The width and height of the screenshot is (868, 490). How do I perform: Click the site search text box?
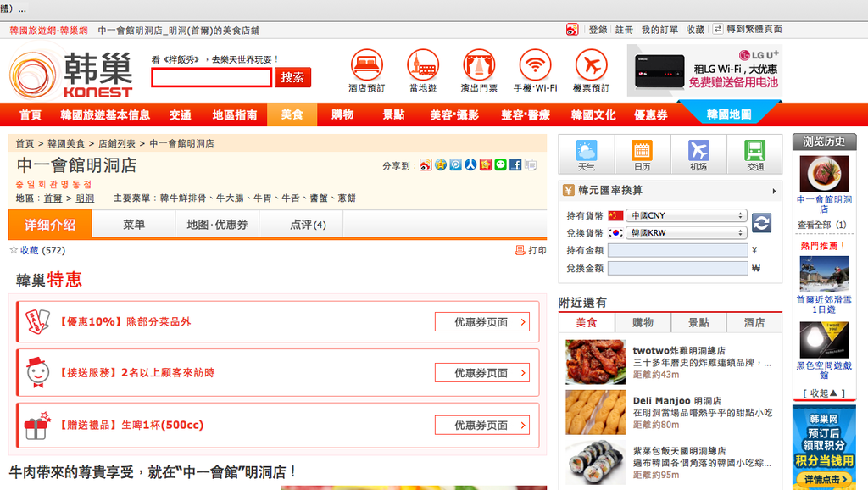click(x=211, y=77)
